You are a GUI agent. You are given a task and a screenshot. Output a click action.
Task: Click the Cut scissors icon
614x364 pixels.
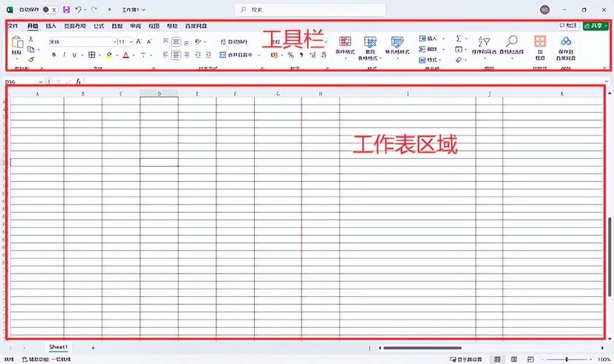tap(31, 39)
